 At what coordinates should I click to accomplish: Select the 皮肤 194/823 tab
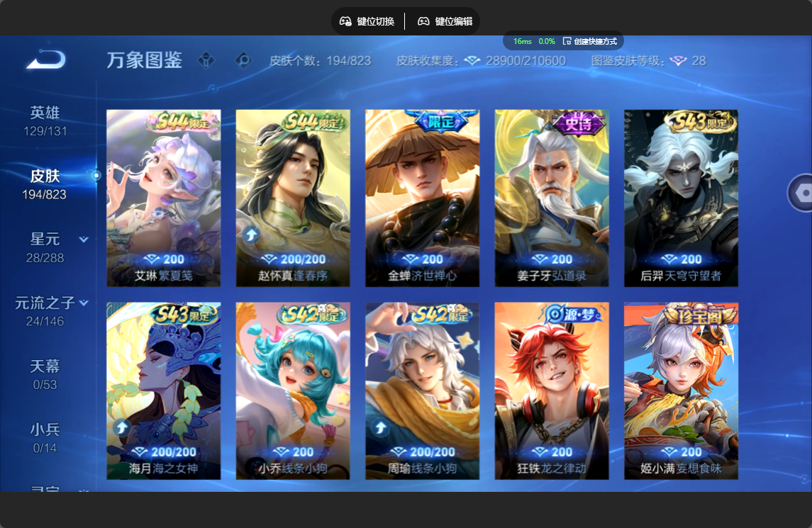pyautogui.click(x=45, y=185)
